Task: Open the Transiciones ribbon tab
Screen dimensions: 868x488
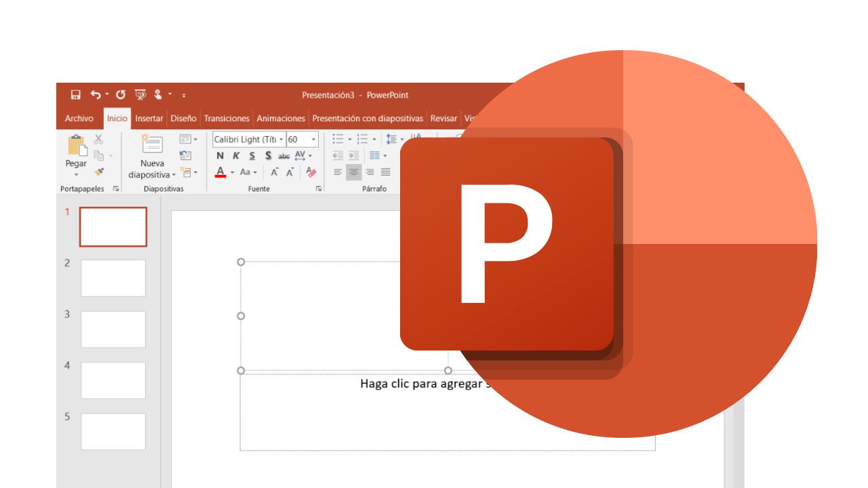Action: (226, 118)
